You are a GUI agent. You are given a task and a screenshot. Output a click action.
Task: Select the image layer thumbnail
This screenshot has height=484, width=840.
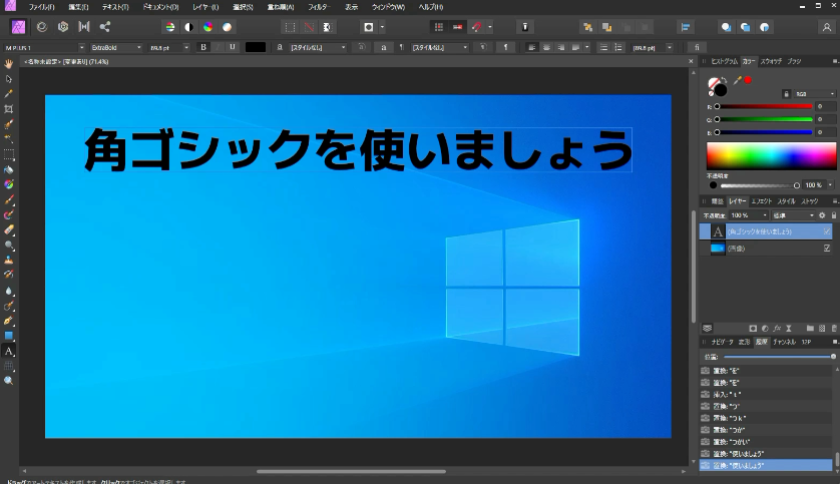click(718, 248)
